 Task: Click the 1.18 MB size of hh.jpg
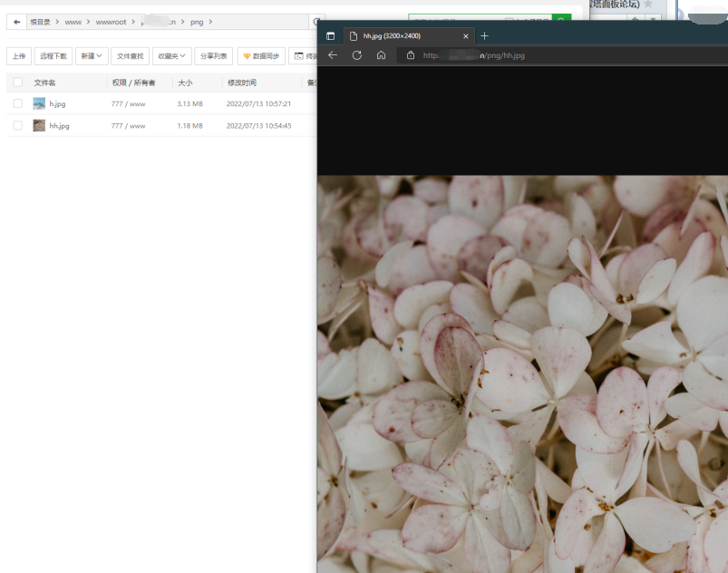[189, 126]
